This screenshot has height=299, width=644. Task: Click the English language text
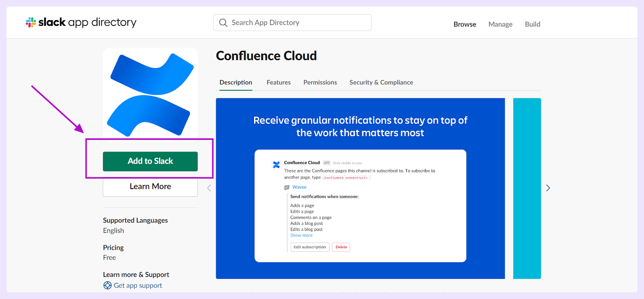click(x=114, y=230)
